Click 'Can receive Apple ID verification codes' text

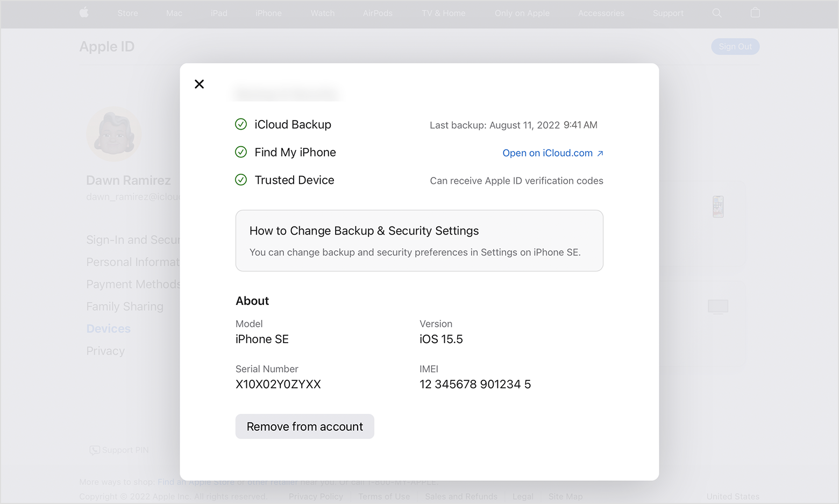coord(516,181)
